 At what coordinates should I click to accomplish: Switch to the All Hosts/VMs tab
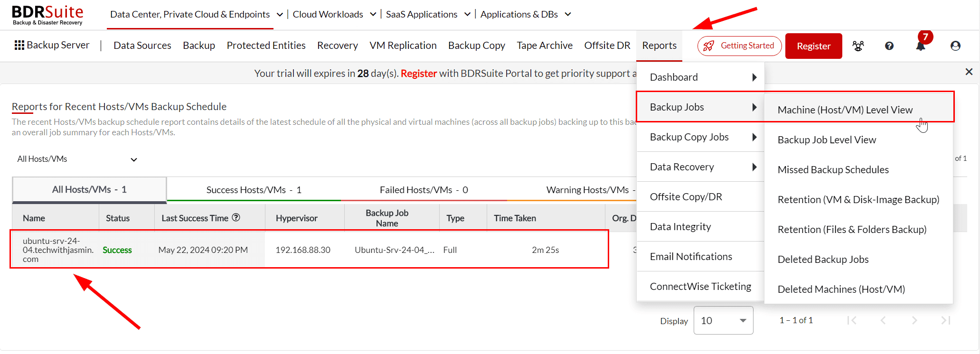pos(89,190)
